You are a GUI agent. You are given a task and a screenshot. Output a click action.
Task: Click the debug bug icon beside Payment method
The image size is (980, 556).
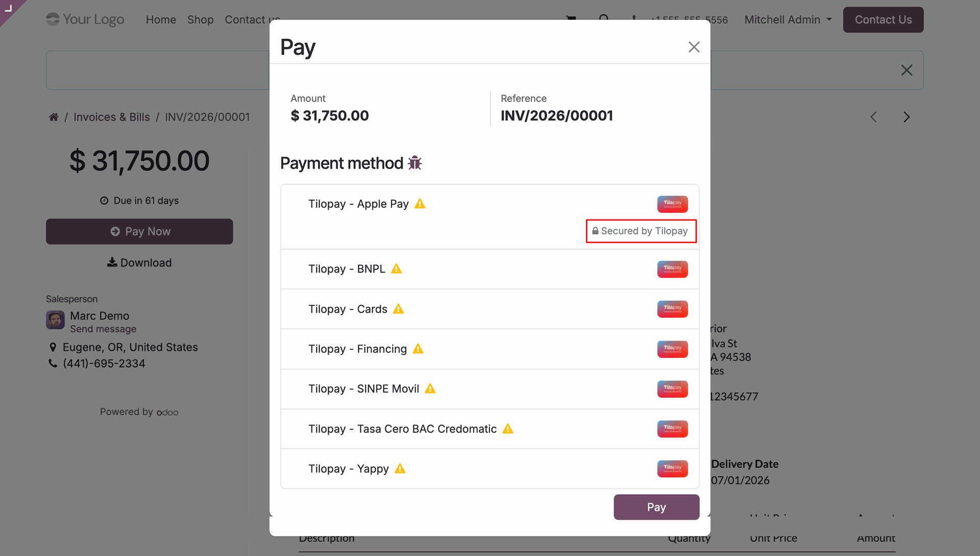[x=415, y=163]
